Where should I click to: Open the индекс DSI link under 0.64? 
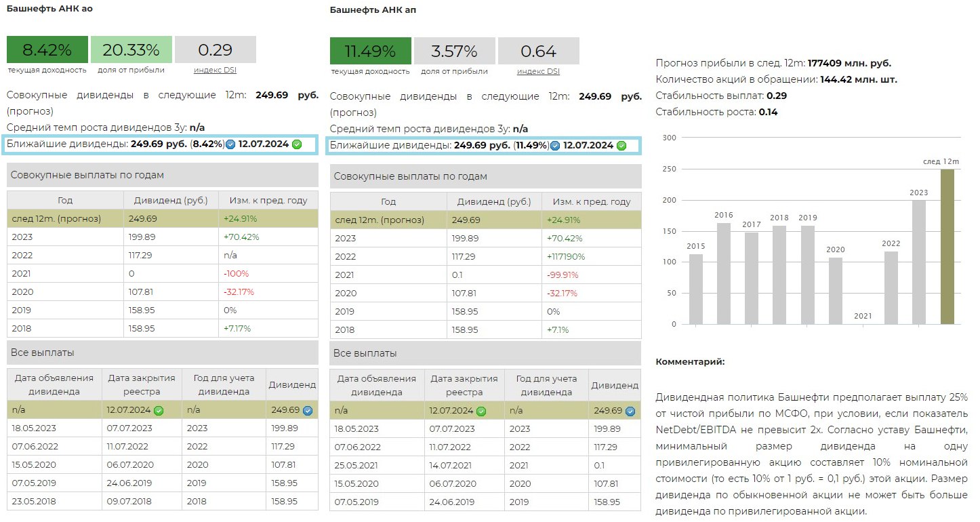coord(538,71)
